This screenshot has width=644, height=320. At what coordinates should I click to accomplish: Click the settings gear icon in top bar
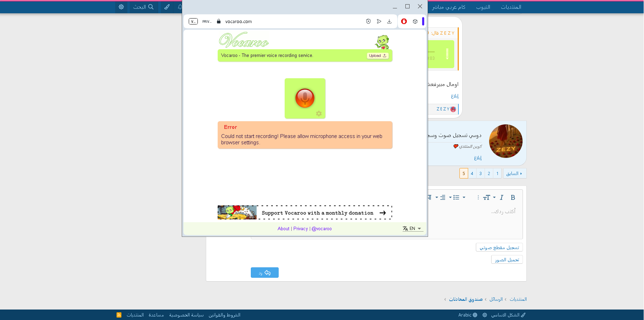(121, 7)
